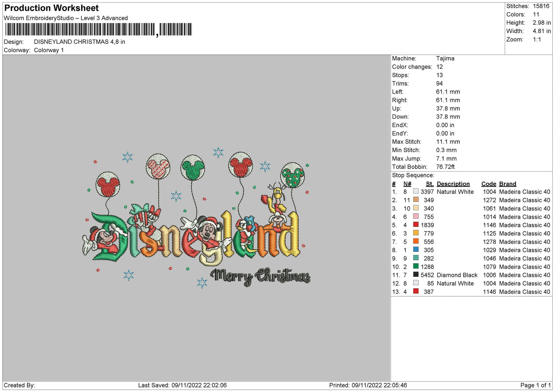The height and width of the screenshot is (392, 555).
Task: Select the Machine value Tajima
Action: tap(445, 58)
